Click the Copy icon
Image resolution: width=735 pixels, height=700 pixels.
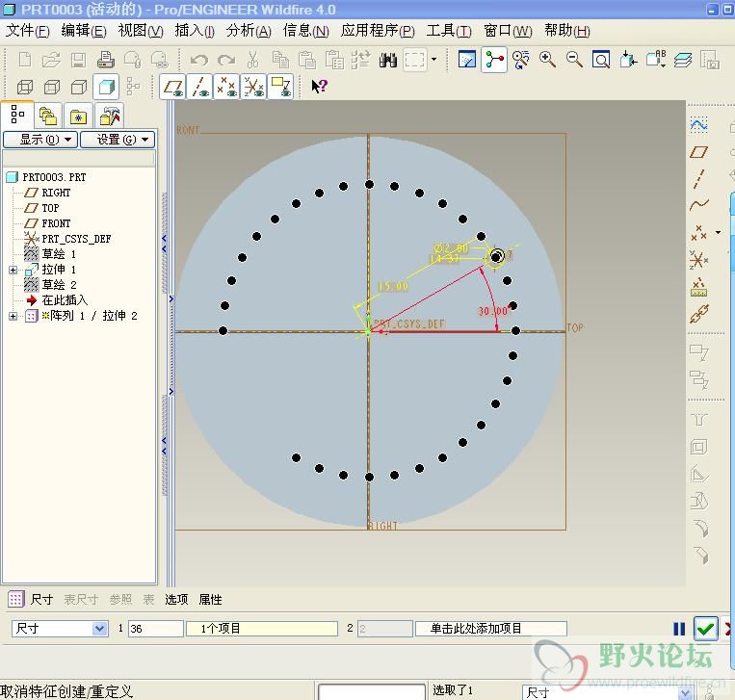click(x=280, y=60)
